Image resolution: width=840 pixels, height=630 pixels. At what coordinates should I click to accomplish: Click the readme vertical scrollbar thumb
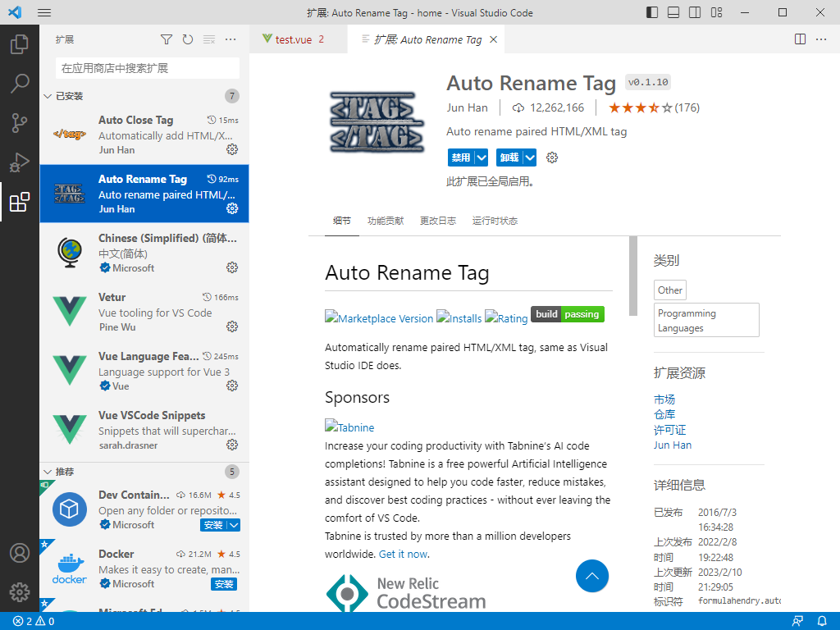pyautogui.click(x=632, y=276)
